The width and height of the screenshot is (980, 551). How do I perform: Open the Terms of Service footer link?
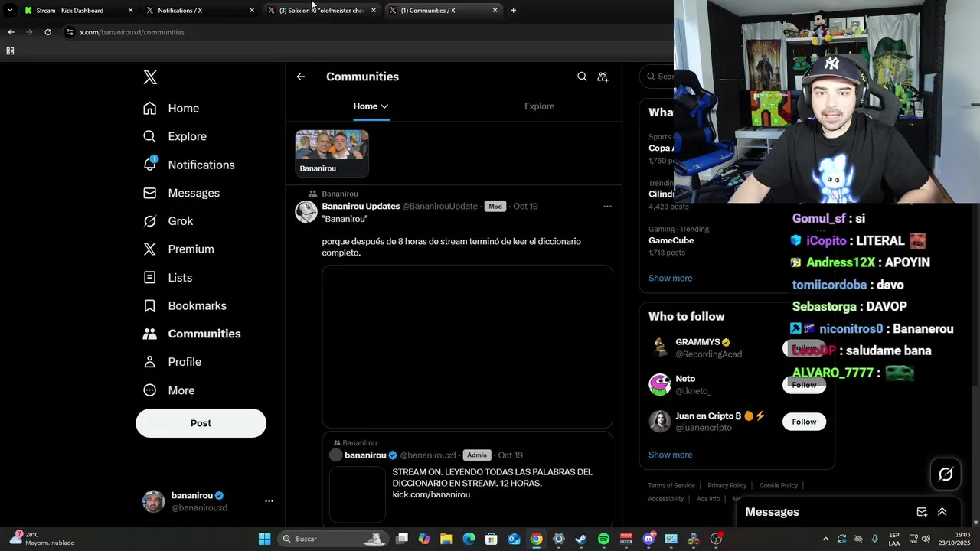click(x=671, y=486)
